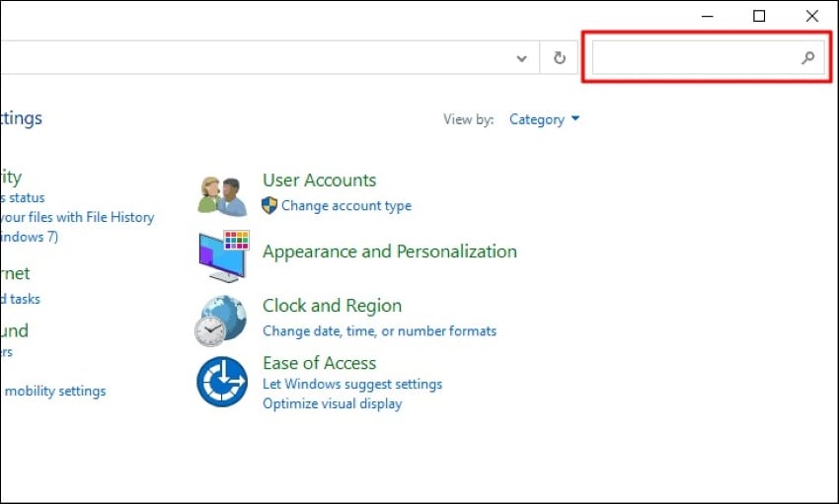This screenshot has width=839, height=504.
Task: Open the View by Category dropdown
Action: tap(544, 119)
